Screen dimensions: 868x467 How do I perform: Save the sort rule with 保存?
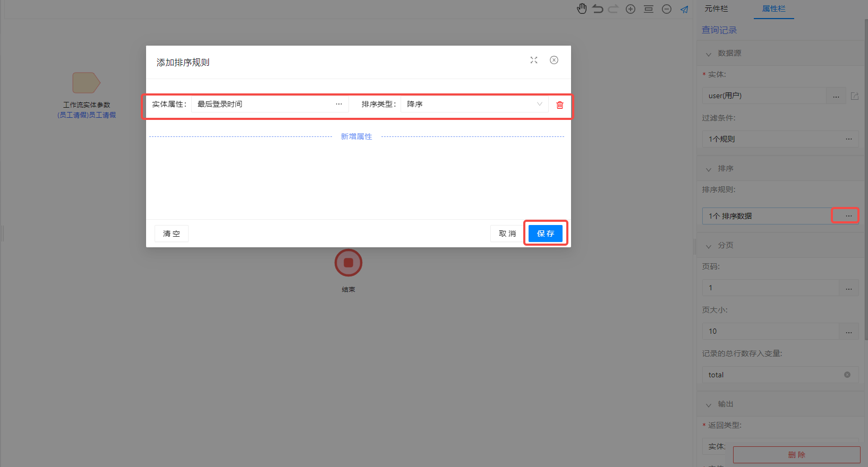[546, 233]
